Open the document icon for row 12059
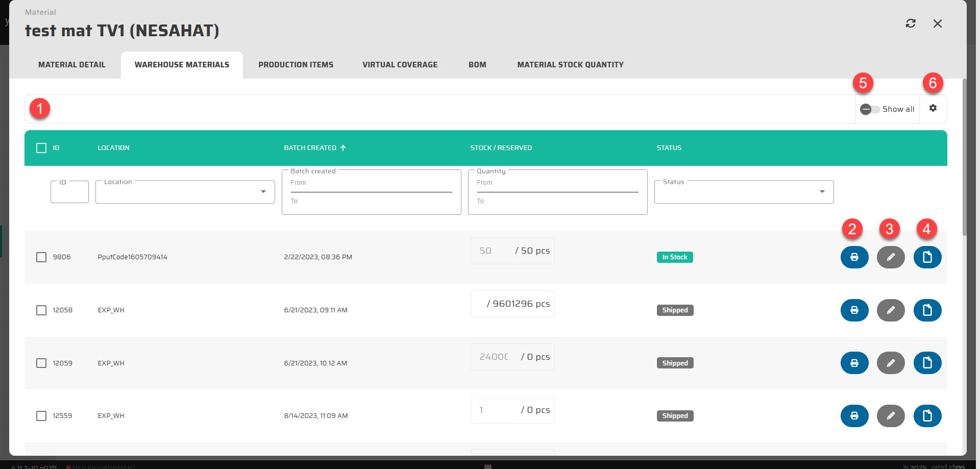 pos(927,363)
